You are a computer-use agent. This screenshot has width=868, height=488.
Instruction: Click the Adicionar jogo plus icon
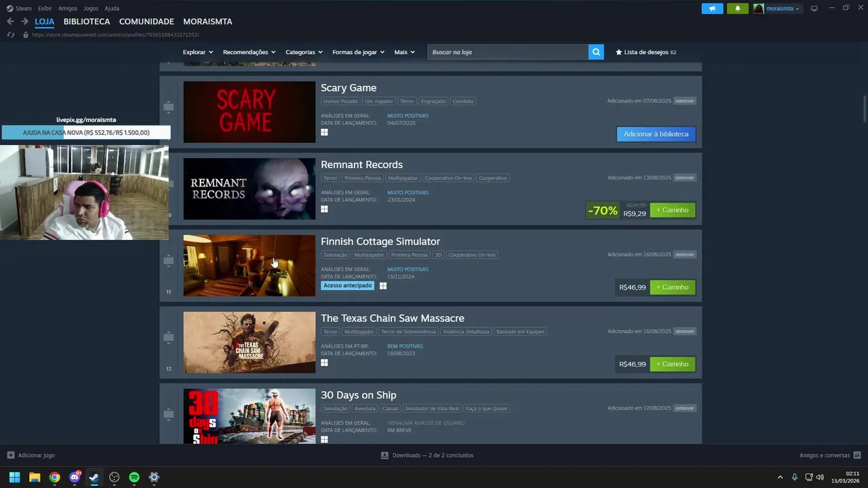pos(10,455)
